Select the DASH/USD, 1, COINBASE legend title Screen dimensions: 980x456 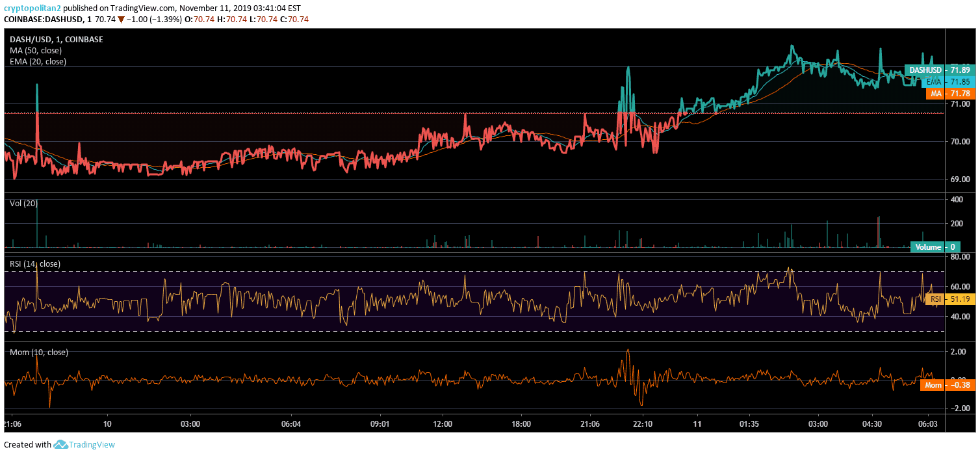(x=56, y=40)
